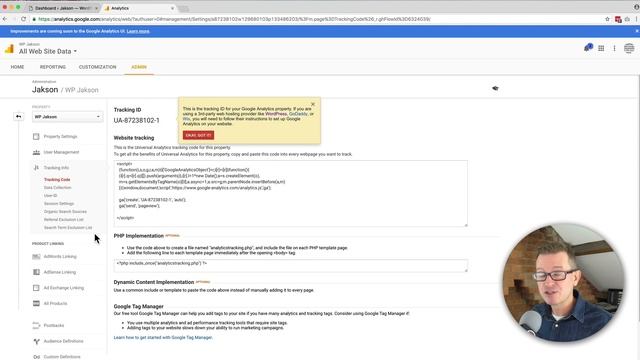
Task: Click the browser address bar URL
Action: (234, 19)
